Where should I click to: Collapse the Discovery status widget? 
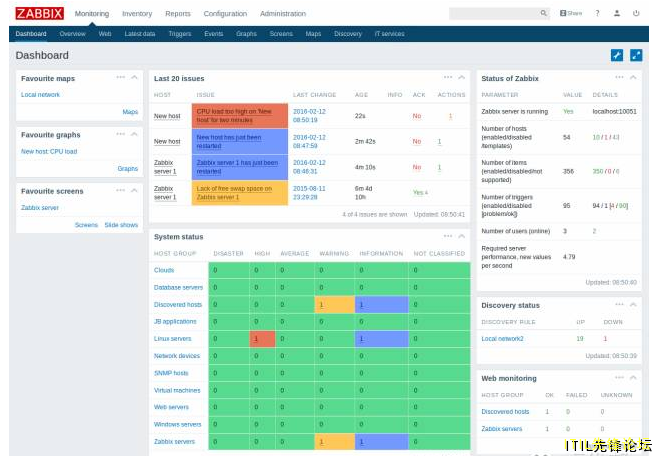[633, 305]
